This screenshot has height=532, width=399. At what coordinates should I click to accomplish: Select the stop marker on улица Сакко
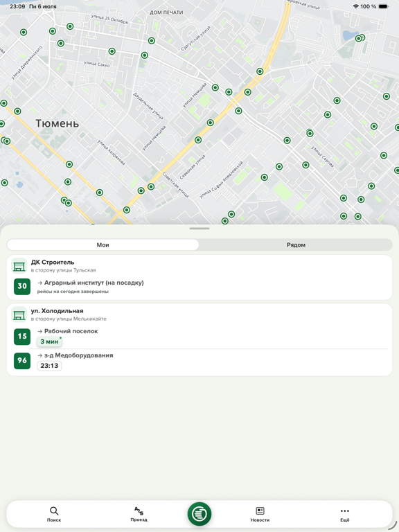click(x=112, y=51)
